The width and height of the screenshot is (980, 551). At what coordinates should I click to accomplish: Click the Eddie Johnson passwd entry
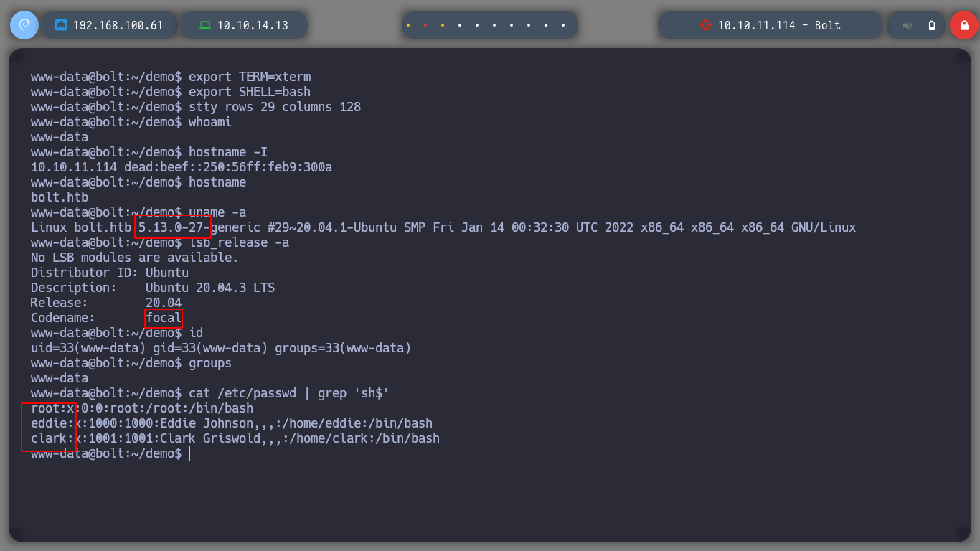point(232,423)
